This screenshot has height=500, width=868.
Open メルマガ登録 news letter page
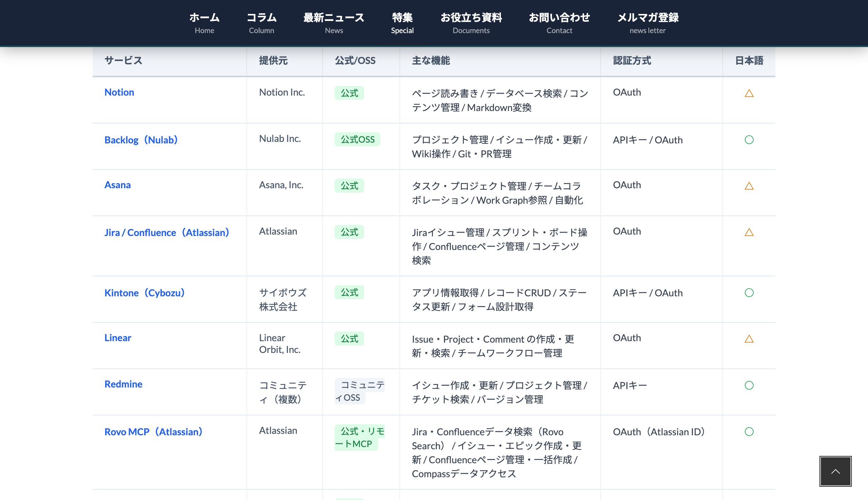(648, 23)
